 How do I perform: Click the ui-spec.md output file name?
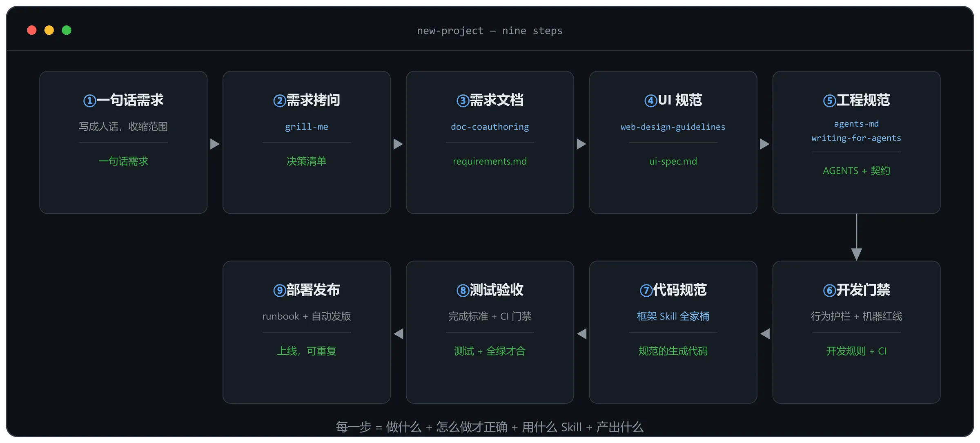673,161
